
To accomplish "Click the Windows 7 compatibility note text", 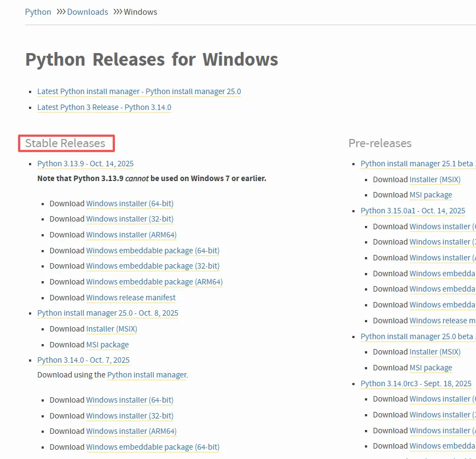I will [x=152, y=178].
